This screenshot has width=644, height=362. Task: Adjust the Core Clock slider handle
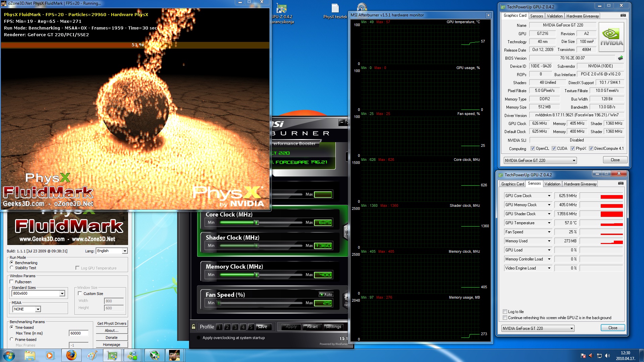257,223
